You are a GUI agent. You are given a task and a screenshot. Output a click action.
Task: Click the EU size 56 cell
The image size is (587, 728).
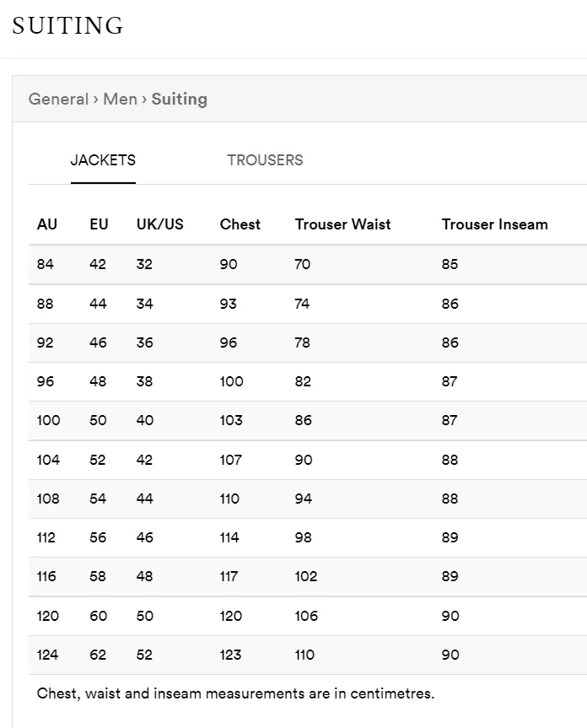pos(98,537)
